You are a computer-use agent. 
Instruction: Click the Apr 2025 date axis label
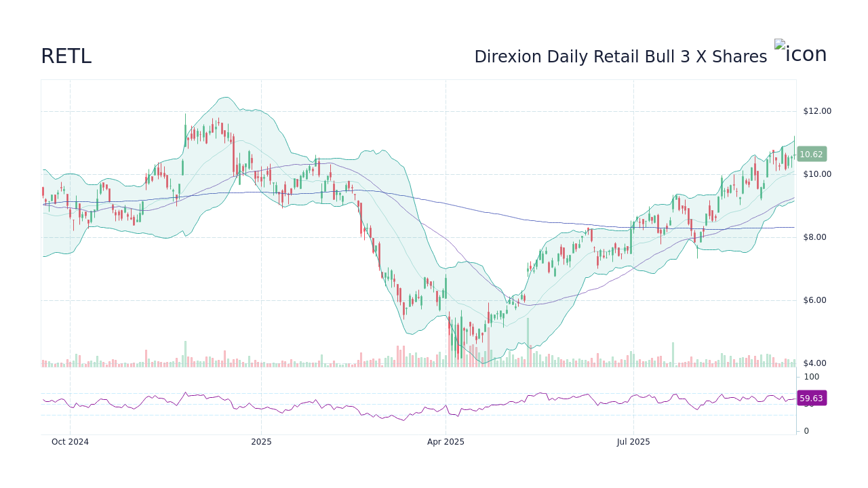pos(446,442)
